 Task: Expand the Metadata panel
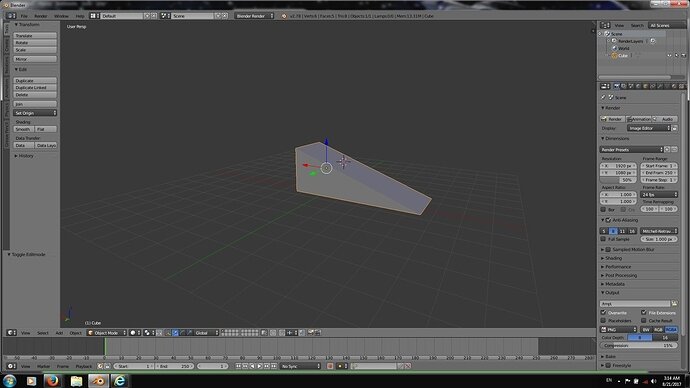[613, 284]
